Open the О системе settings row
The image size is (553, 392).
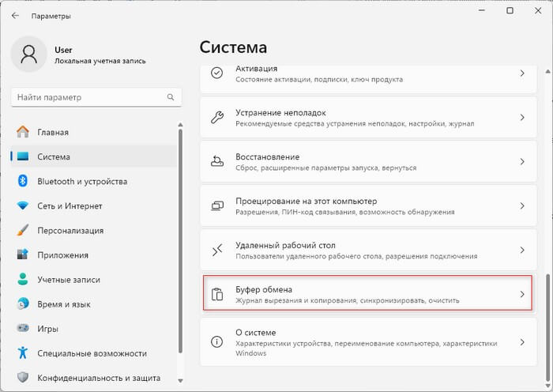click(x=368, y=342)
